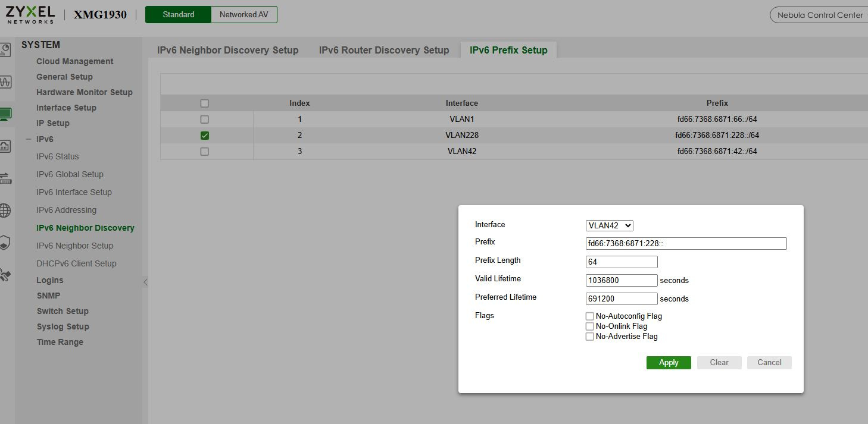The image size is (868, 424).
Task: Open Nebula Control Center
Action: point(820,15)
